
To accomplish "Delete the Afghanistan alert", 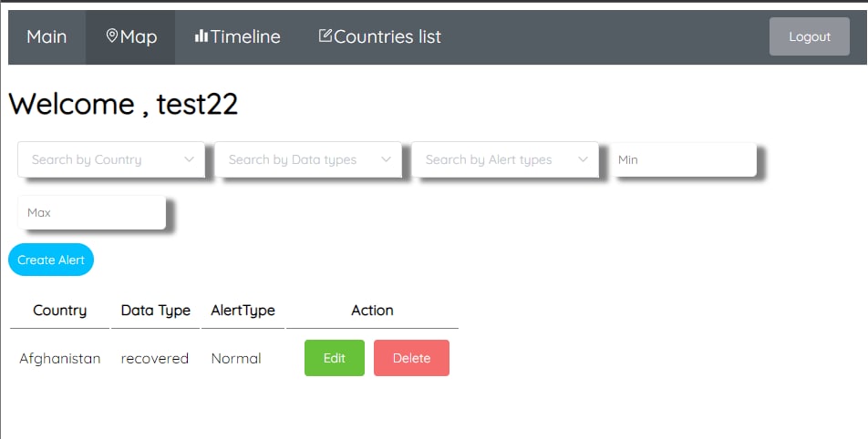I will coord(411,358).
